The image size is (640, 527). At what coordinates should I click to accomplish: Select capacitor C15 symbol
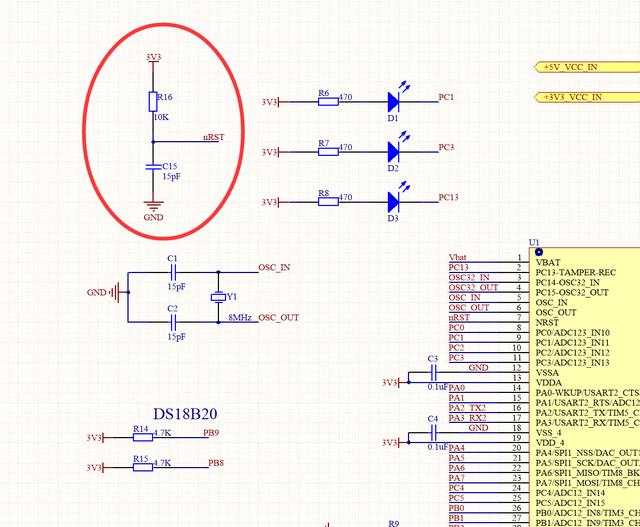click(x=153, y=167)
